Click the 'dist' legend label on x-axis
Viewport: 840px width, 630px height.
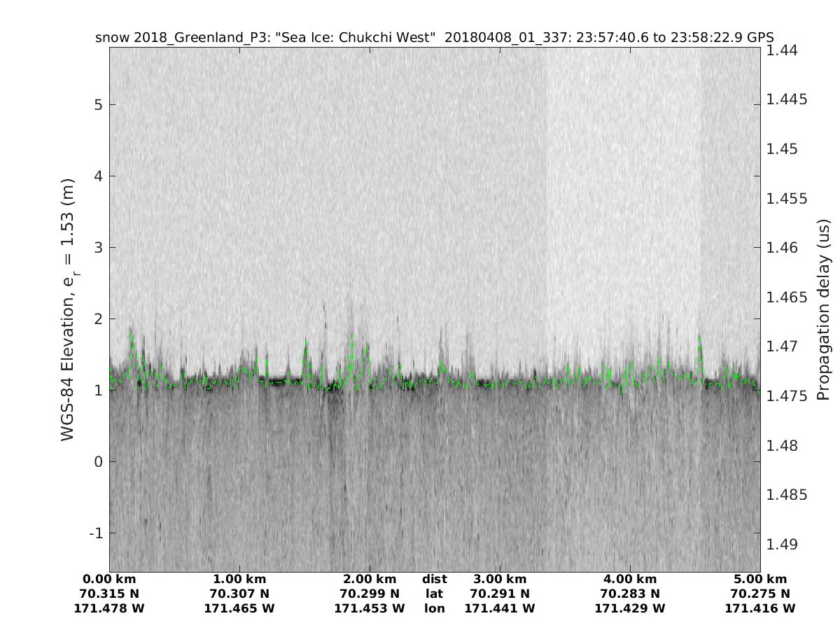coord(434,579)
